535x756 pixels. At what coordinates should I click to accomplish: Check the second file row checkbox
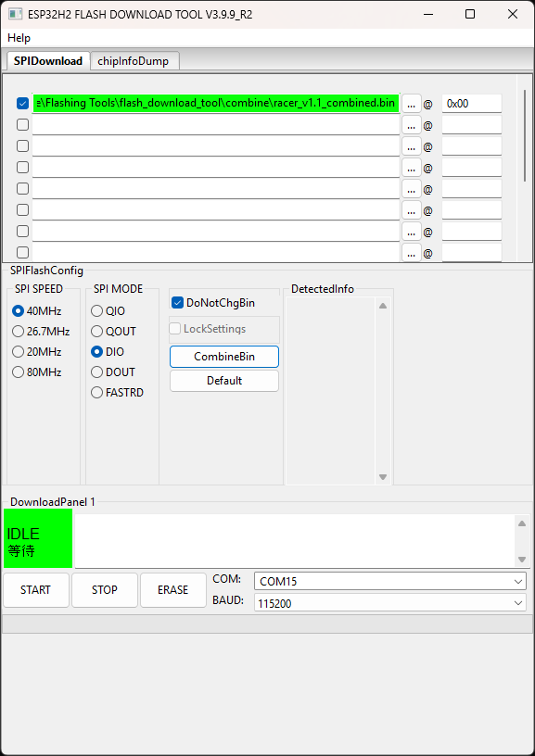tap(22, 125)
